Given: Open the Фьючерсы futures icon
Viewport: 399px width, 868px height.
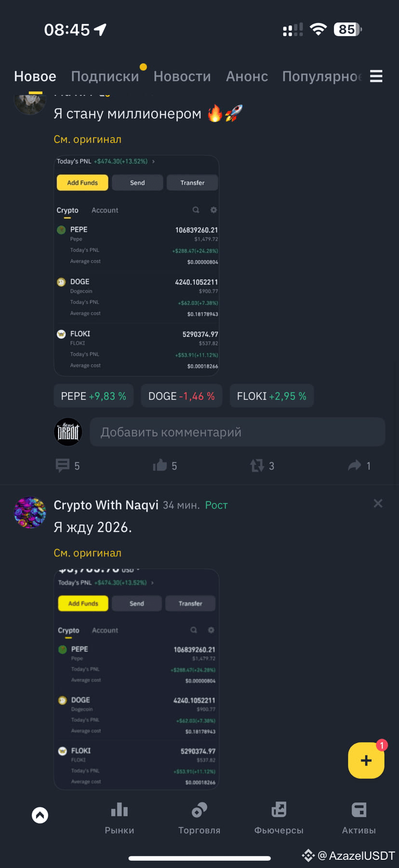Looking at the screenshot, I should click(x=279, y=810).
